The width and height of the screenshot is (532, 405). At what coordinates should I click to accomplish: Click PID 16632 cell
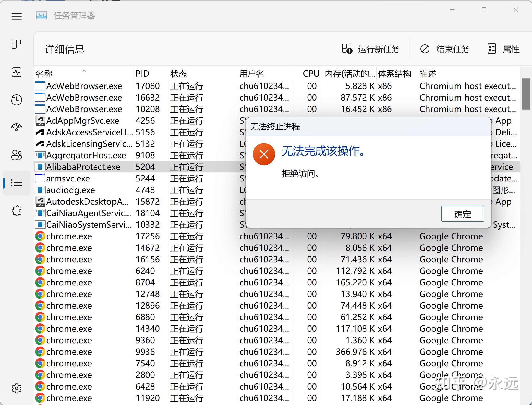[148, 98]
